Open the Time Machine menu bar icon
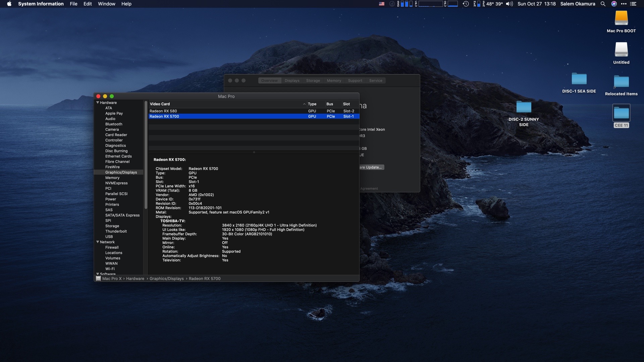This screenshot has height=362, width=644. tap(466, 4)
